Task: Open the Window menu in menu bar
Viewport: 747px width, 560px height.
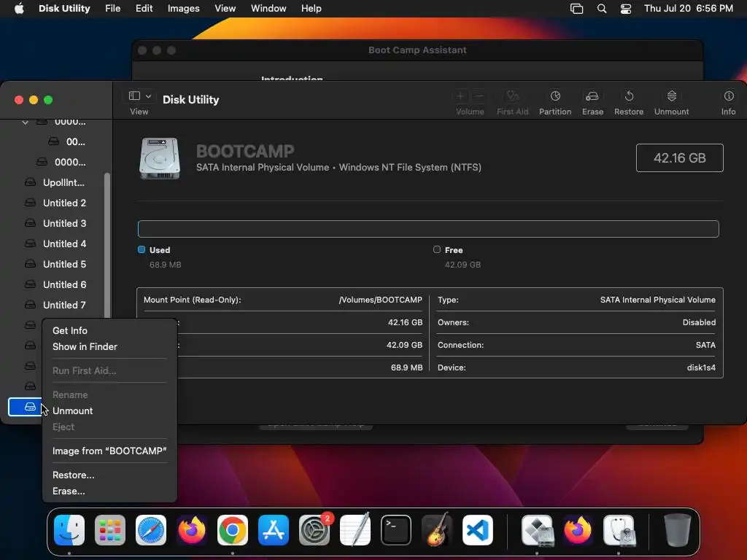Action: pyautogui.click(x=268, y=9)
